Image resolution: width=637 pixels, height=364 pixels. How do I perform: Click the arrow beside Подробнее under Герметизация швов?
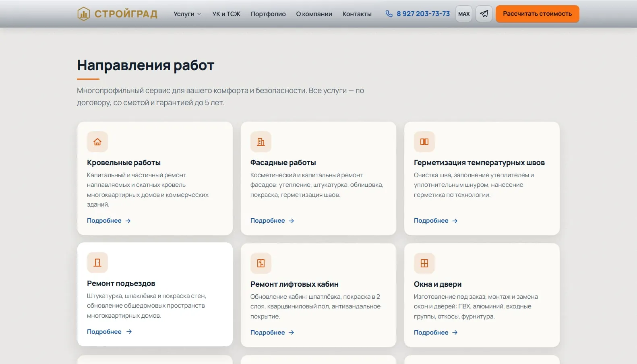click(455, 221)
